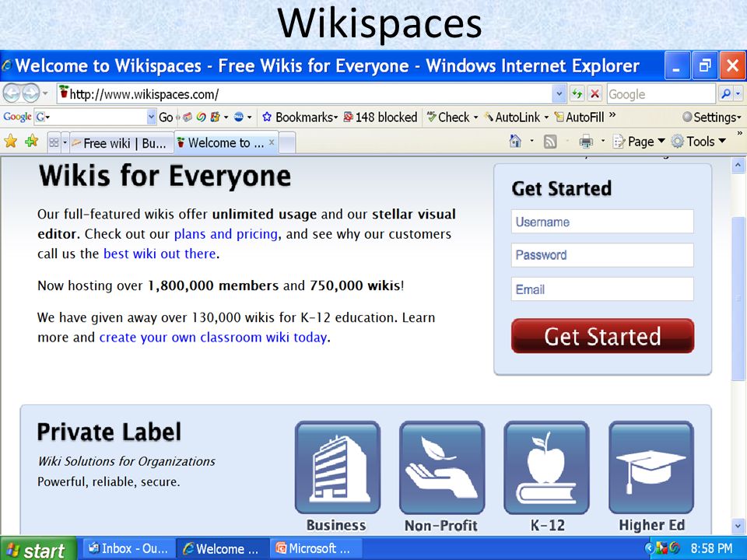Click the search magnifier icon
This screenshot has width=747, height=560.
725,94
